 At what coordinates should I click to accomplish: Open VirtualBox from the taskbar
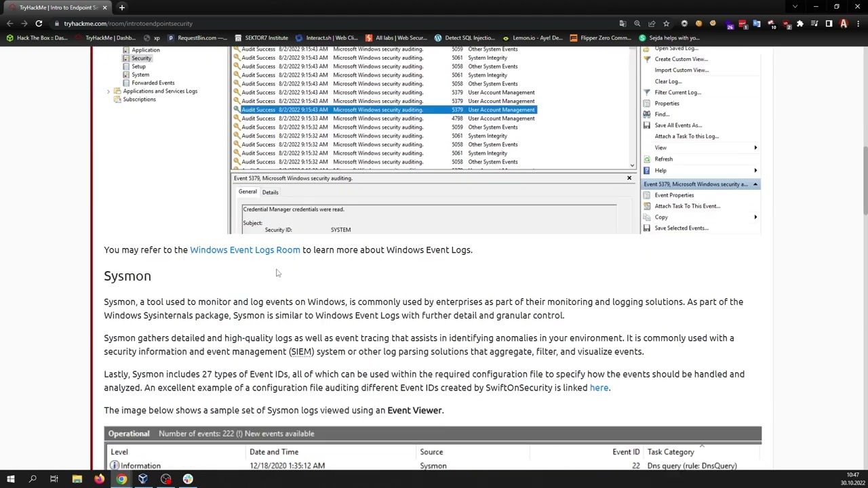point(143,479)
